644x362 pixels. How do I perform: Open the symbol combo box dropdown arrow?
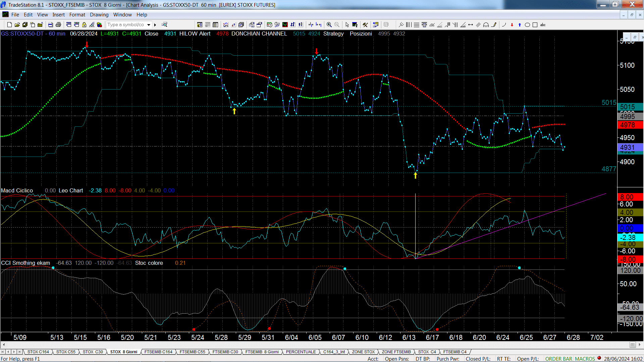(149, 24)
